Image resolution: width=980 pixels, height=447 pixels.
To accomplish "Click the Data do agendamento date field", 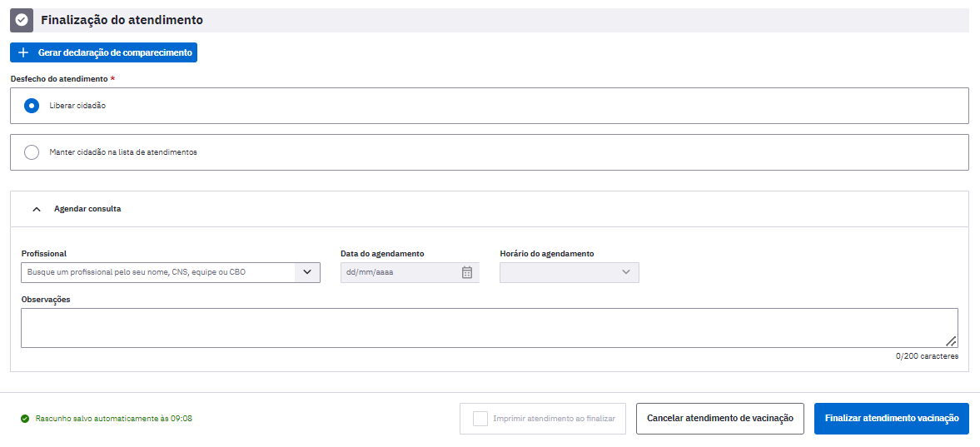I will click(x=410, y=272).
